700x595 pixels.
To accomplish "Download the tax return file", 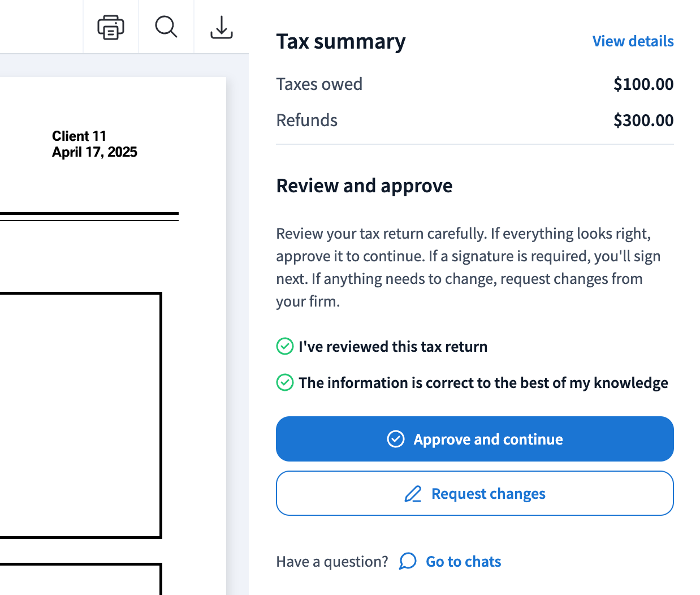I will coord(222,27).
